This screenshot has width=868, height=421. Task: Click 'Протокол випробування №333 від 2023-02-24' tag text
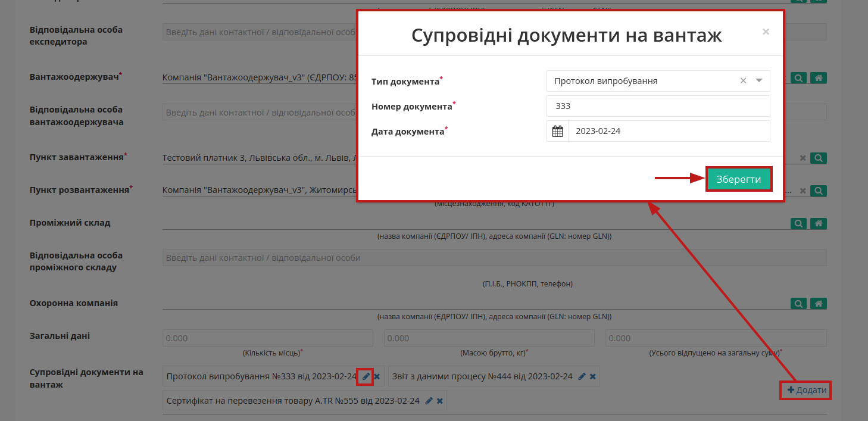[261, 376]
